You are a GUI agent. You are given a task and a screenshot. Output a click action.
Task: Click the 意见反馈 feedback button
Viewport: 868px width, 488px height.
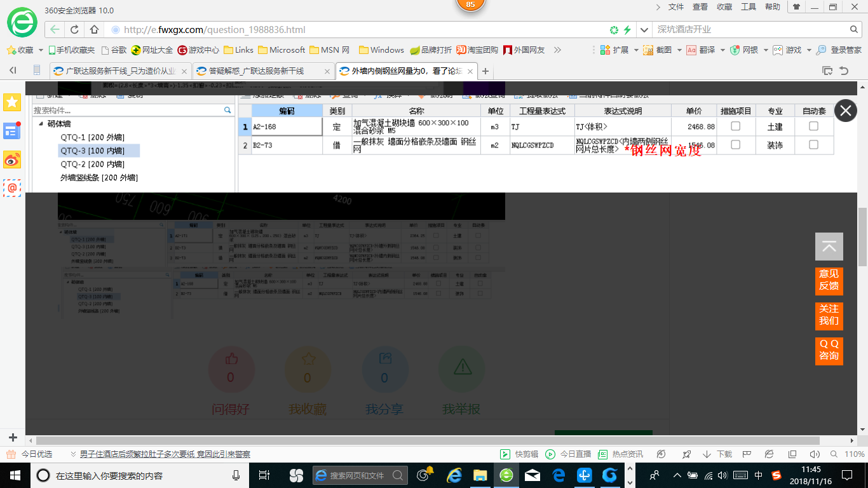(x=829, y=280)
